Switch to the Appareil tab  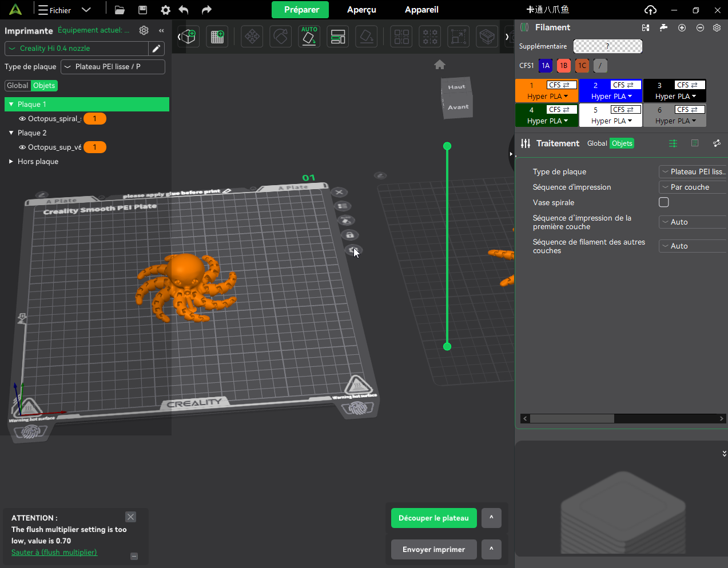pos(421,10)
